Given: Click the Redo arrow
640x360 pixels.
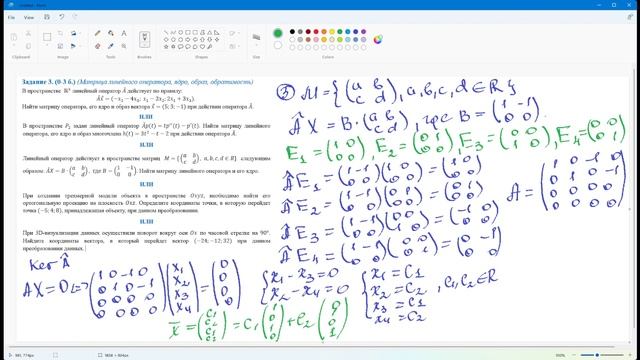Looking at the screenshot, I should pyautogui.click(x=75, y=17).
